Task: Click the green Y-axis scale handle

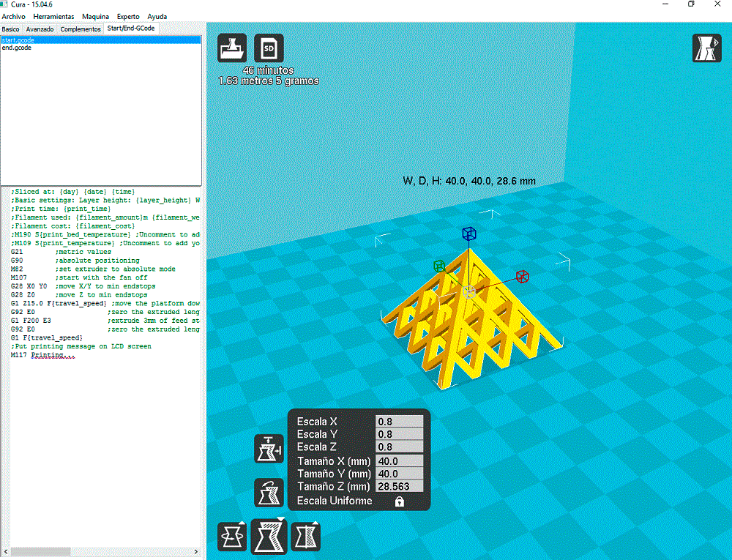Action: (439, 266)
